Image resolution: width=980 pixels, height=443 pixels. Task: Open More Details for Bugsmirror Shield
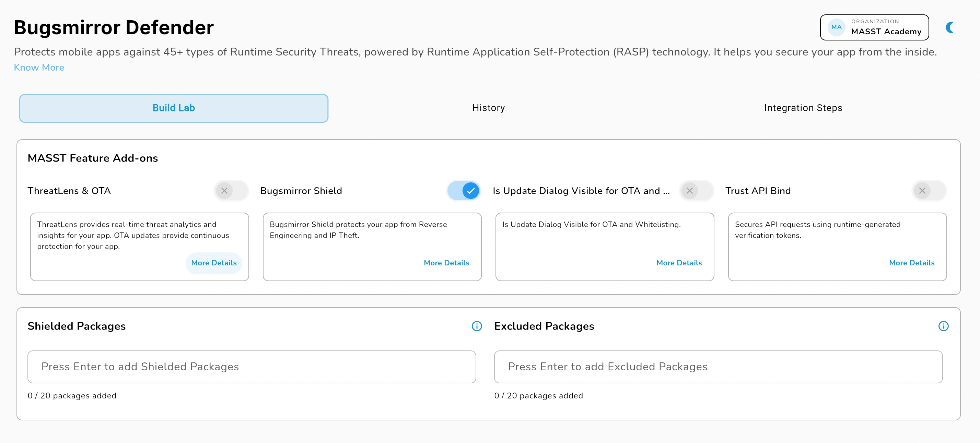click(446, 263)
